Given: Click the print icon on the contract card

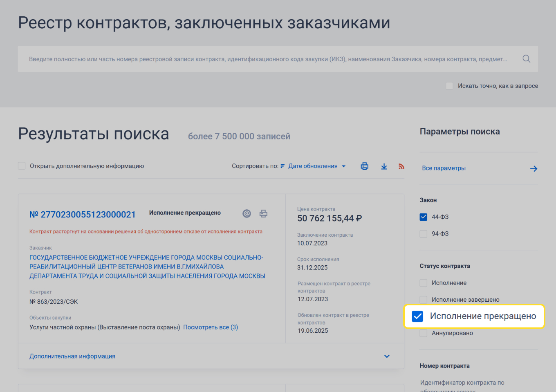Looking at the screenshot, I should 263,213.
